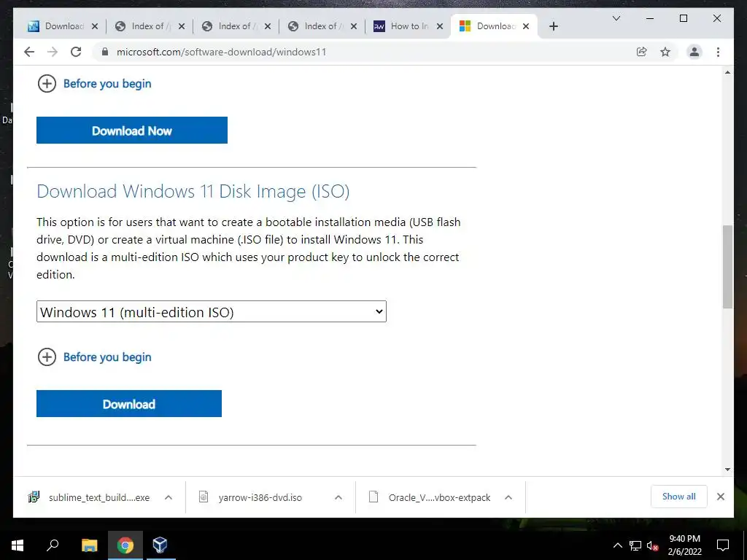This screenshot has height=560, width=747.
Task: Click the padlock site info icon
Action: point(105,52)
